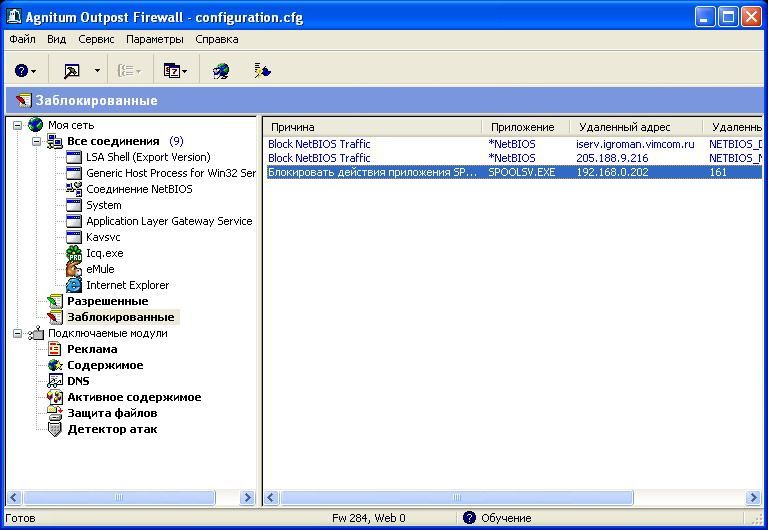Collapse the Подключаемые модули node
Screen dimensions: 768x530
(x=17, y=334)
